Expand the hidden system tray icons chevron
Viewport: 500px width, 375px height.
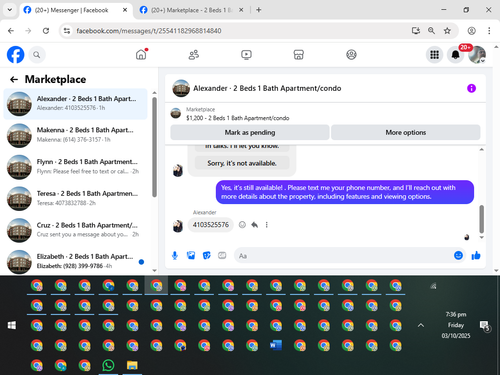tap(421, 325)
